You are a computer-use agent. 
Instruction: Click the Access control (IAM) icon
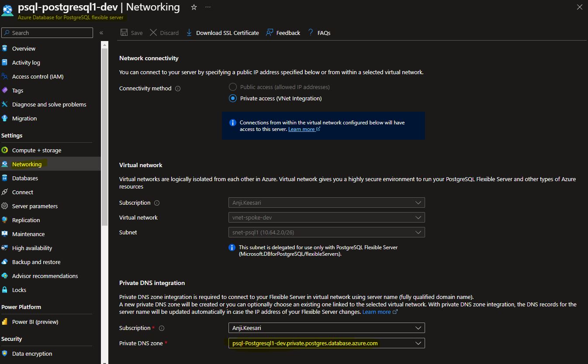5,76
